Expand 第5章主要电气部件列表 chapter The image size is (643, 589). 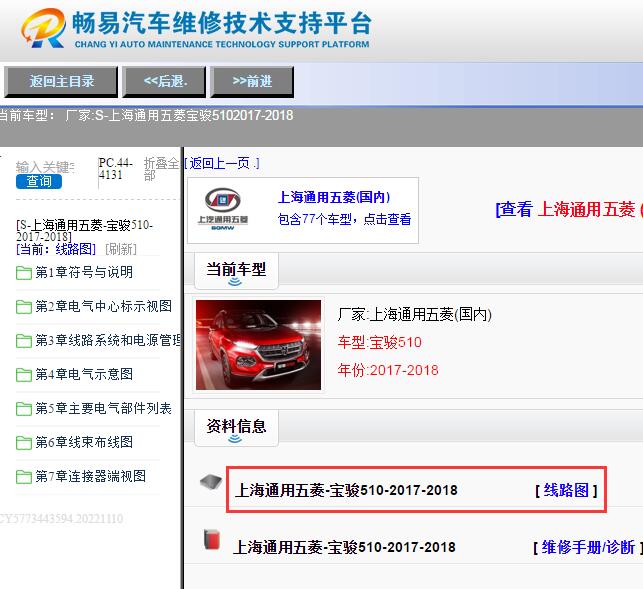click(x=103, y=409)
